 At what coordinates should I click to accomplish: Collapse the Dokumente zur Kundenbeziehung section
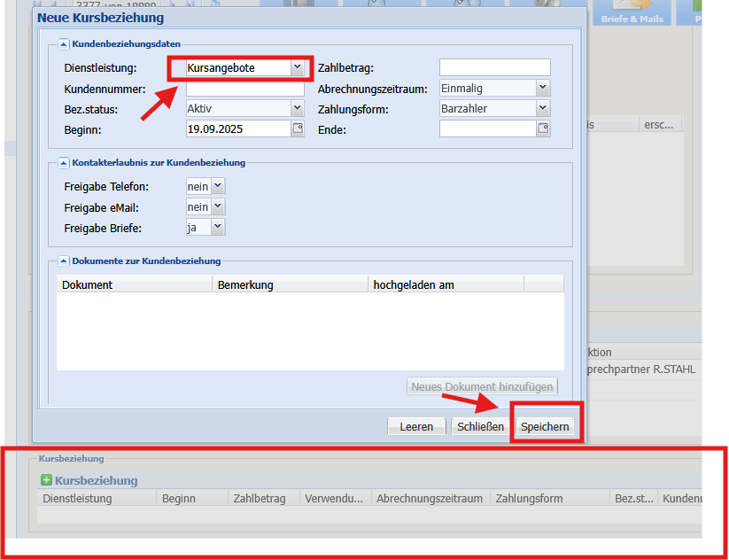64,261
